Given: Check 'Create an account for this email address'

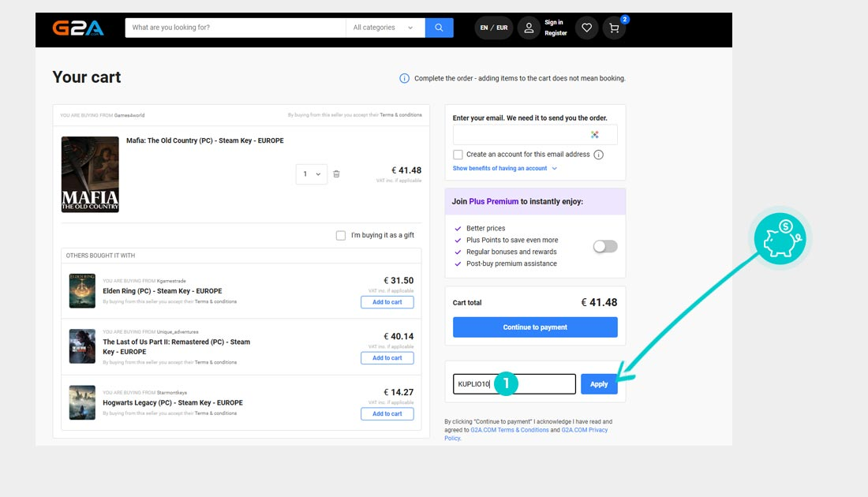Looking at the screenshot, I should [458, 155].
